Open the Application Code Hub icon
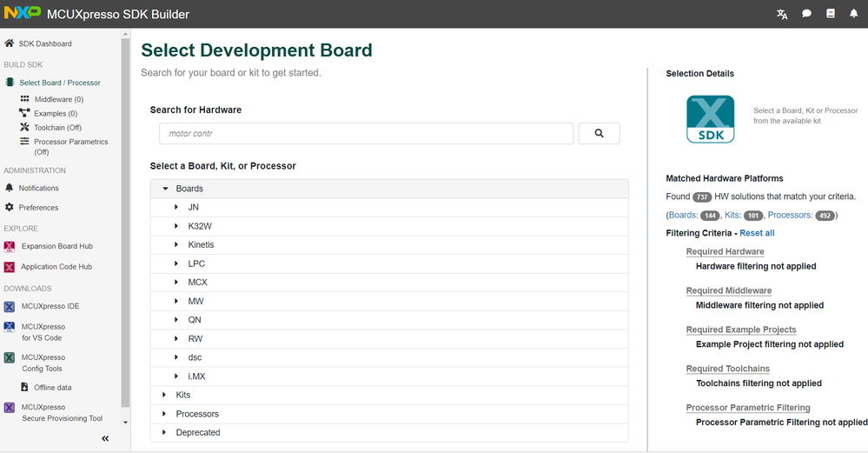Image resolution: width=868 pixels, height=453 pixels. (x=10, y=267)
